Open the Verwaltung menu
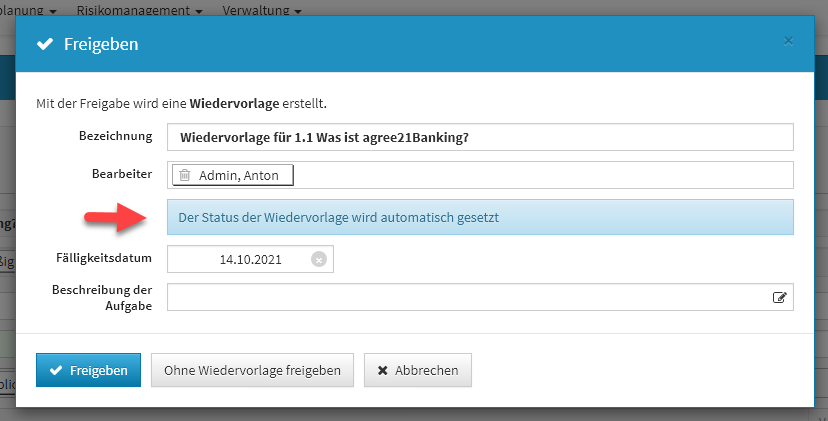The width and height of the screenshot is (828, 421). pos(262,10)
